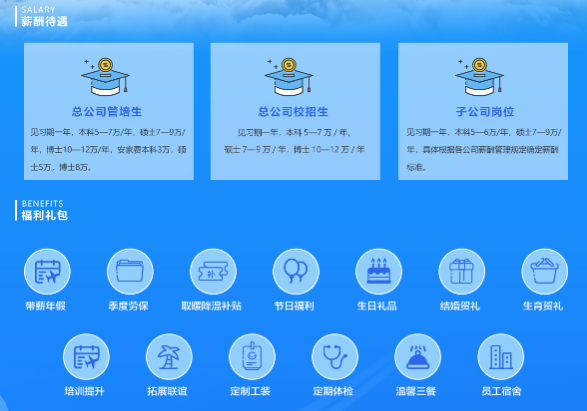Click the 结婚贺礼 gift box icon

pyautogui.click(x=462, y=272)
